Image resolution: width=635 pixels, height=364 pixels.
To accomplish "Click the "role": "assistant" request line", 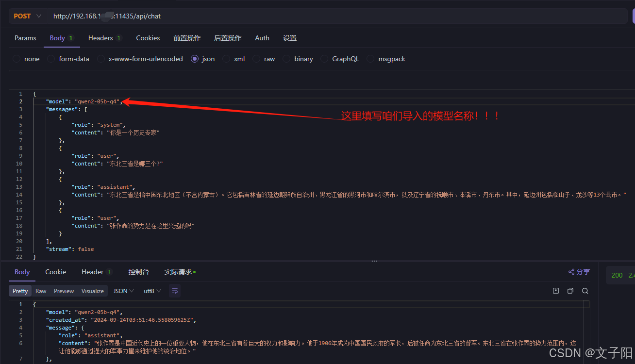I will pos(103,187).
